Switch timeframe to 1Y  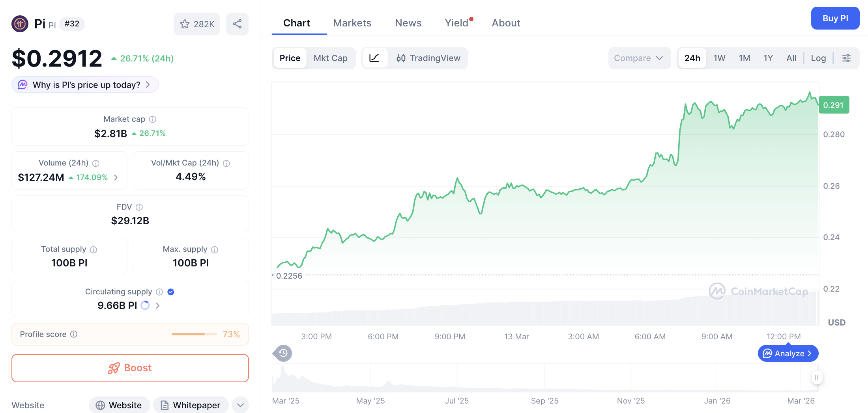768,58
